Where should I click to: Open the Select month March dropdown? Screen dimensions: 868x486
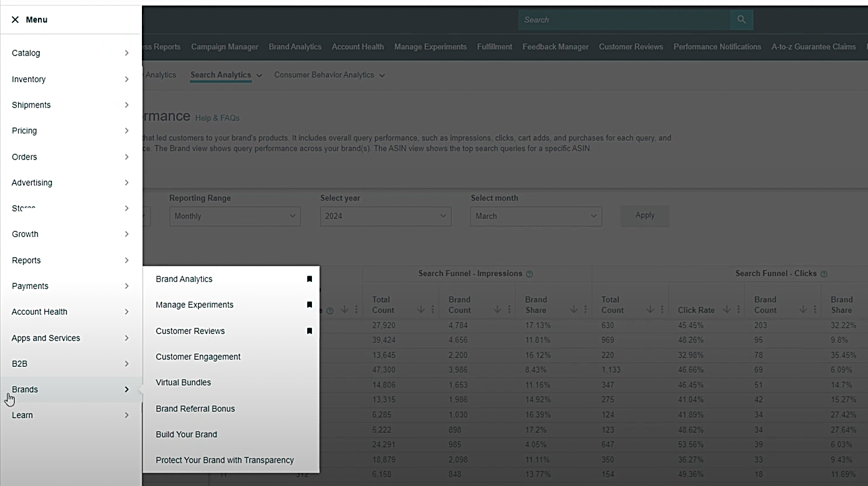pyautogui.click(x=536, y=216)
